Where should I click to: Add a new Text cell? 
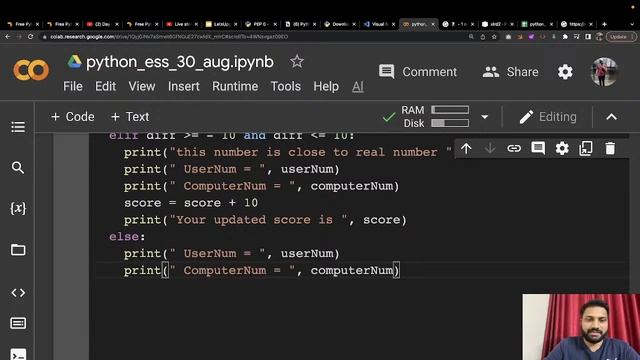(x=130, y=117)
